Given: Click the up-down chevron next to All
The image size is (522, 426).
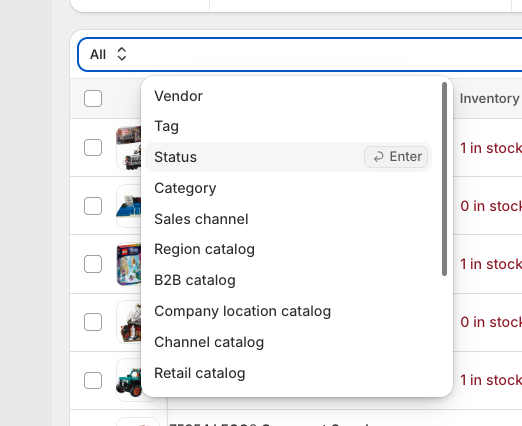Looking at the screenshot, I should [122, 54].
